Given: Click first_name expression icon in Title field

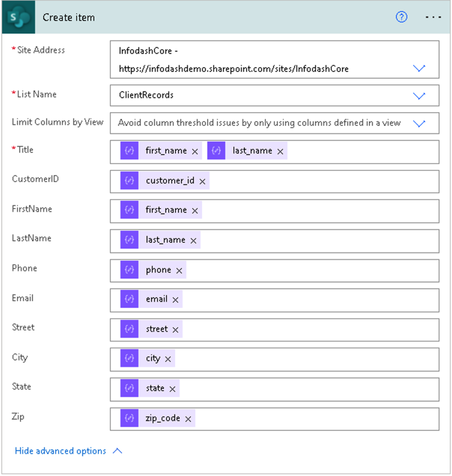Looking at the screenshot, I should coord(130,150).
